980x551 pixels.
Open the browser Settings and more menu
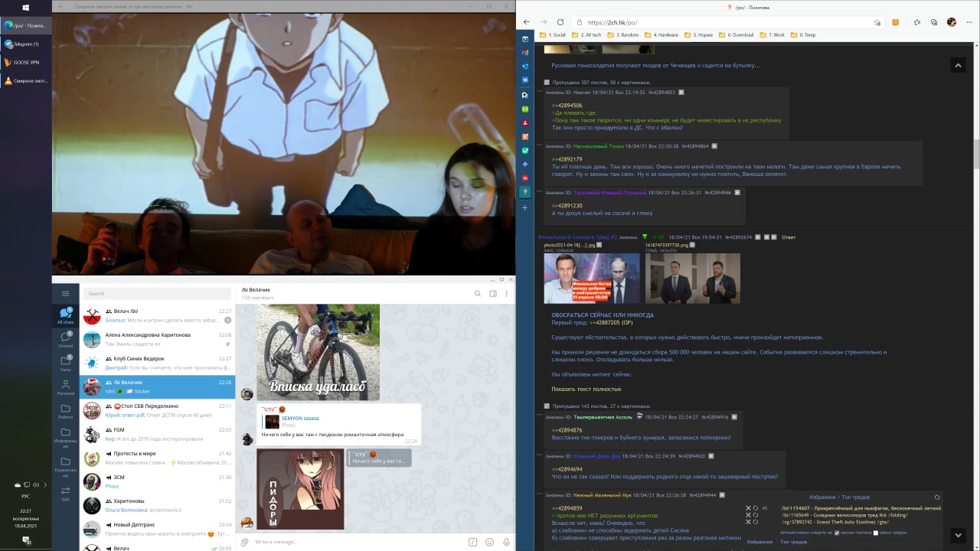(969, 22)
